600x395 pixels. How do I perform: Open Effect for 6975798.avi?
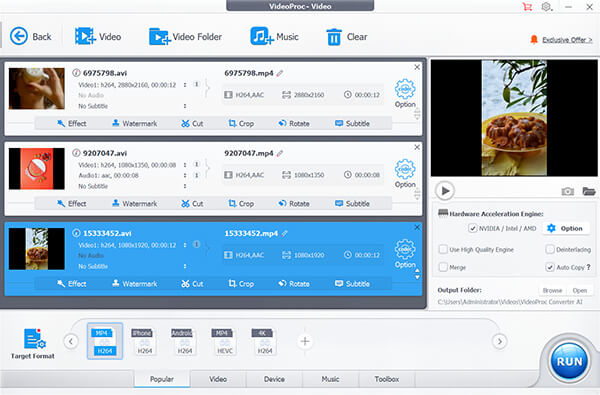point(72,123)
